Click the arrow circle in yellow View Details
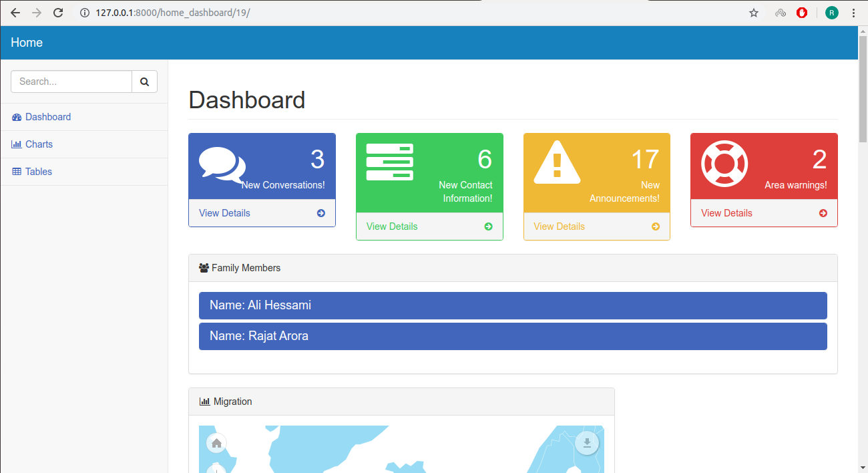Image resolution: width=868 pixels, height=473 pixels. click(x=656, y=226)
